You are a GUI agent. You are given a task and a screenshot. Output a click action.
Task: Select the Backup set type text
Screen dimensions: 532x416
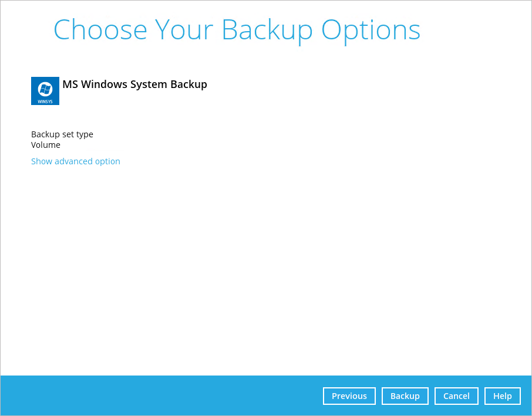click(x=62, y=134)
